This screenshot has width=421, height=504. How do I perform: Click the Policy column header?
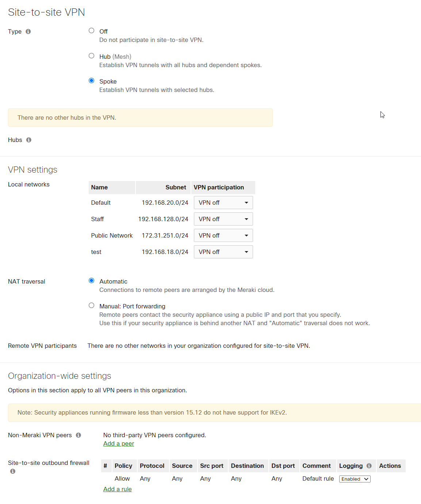tap(125, 466)
